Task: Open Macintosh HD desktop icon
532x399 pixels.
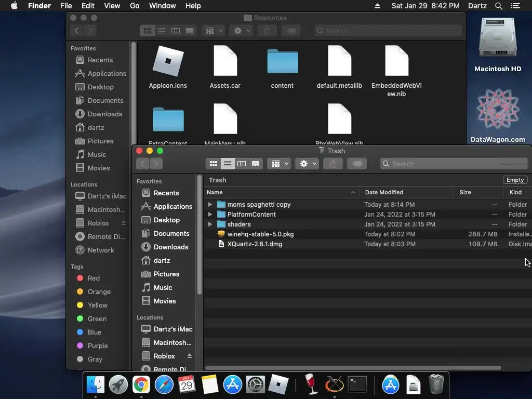Action: pos(498,45)
